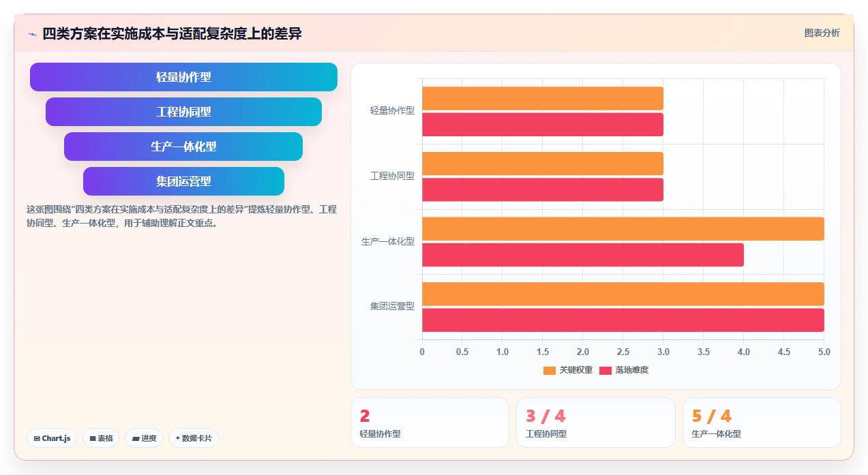Click the 集团运营型 y-axis label
The image size is (868, 475).
coord(392,307)
